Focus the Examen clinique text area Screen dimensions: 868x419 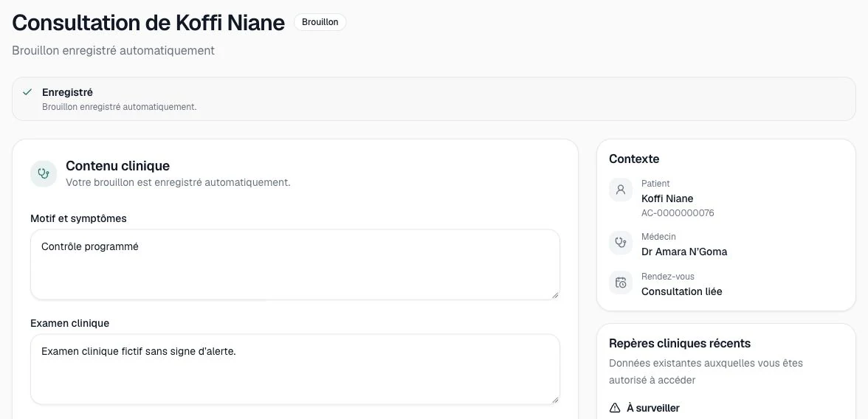point(295,369)
